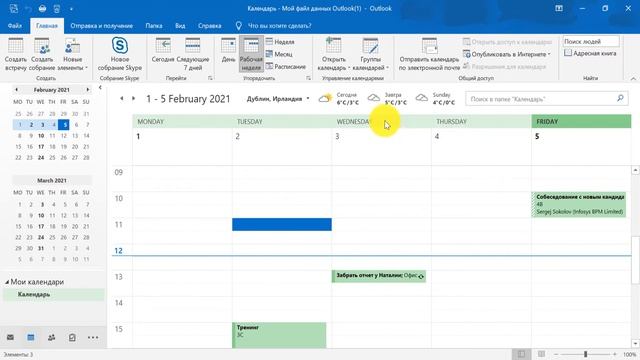Open the Send/Receive (Отправка и получение) tab
640x360 pixels.
(102, 26)
